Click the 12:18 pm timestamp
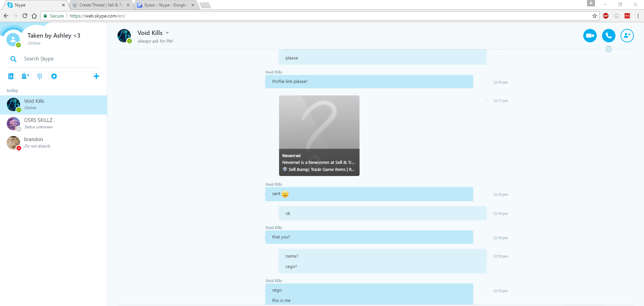Image resolution: width=644 pixels, height=306 pixels. 500,194
